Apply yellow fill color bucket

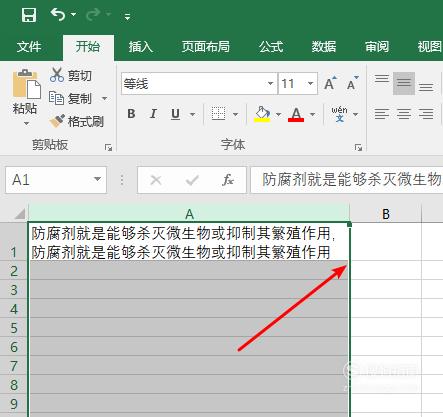coord(262,114)
